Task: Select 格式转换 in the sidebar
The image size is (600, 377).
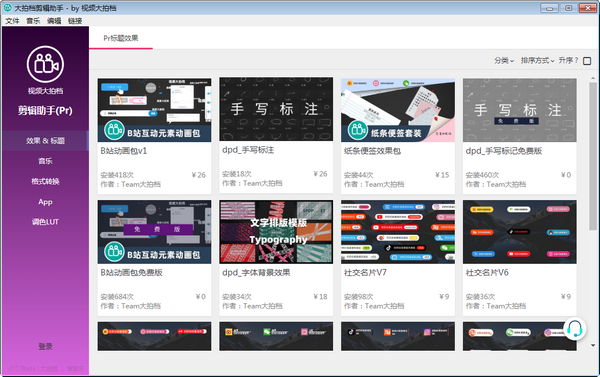Action: 45,181
